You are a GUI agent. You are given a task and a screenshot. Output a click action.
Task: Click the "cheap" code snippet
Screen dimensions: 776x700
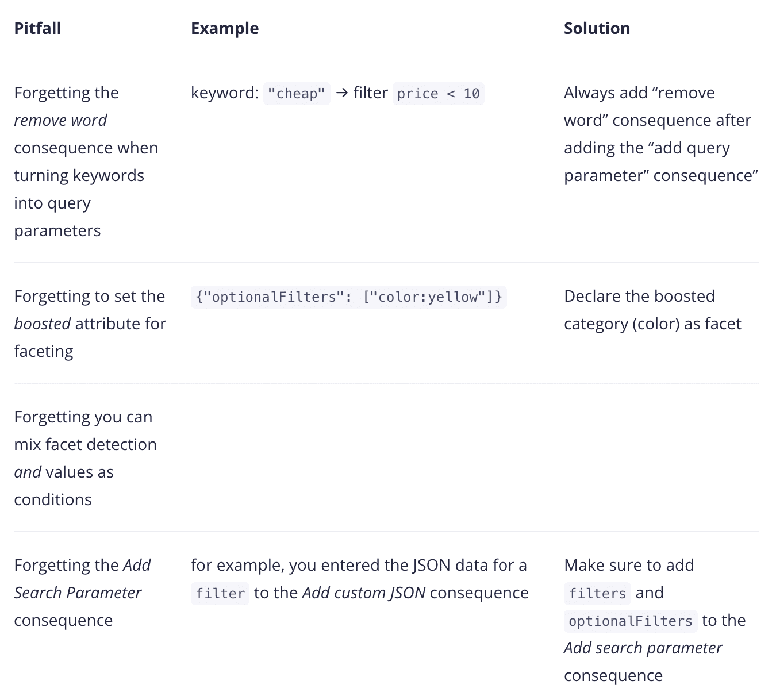297,93
